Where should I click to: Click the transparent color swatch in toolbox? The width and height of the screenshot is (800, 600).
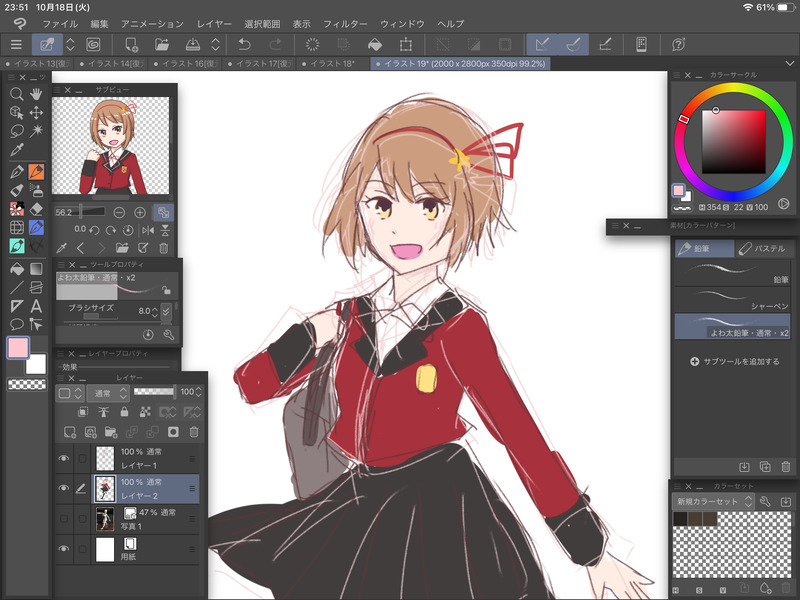27,384
